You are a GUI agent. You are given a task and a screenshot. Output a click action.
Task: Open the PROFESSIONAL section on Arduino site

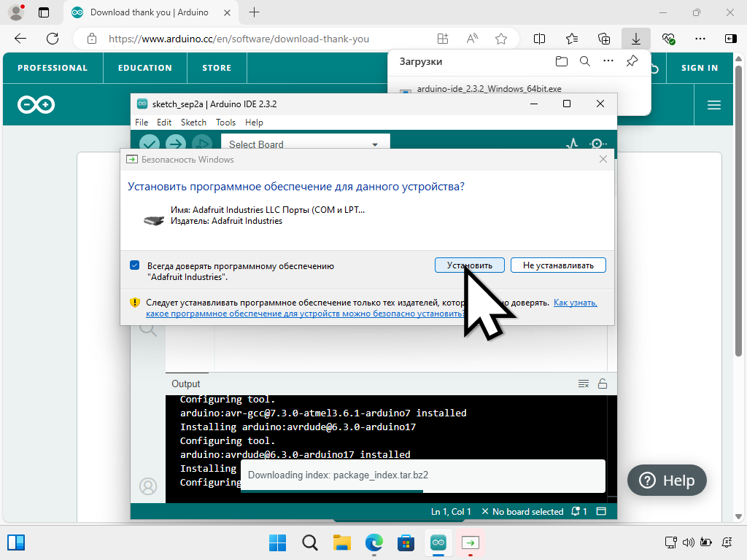[53, 68]
